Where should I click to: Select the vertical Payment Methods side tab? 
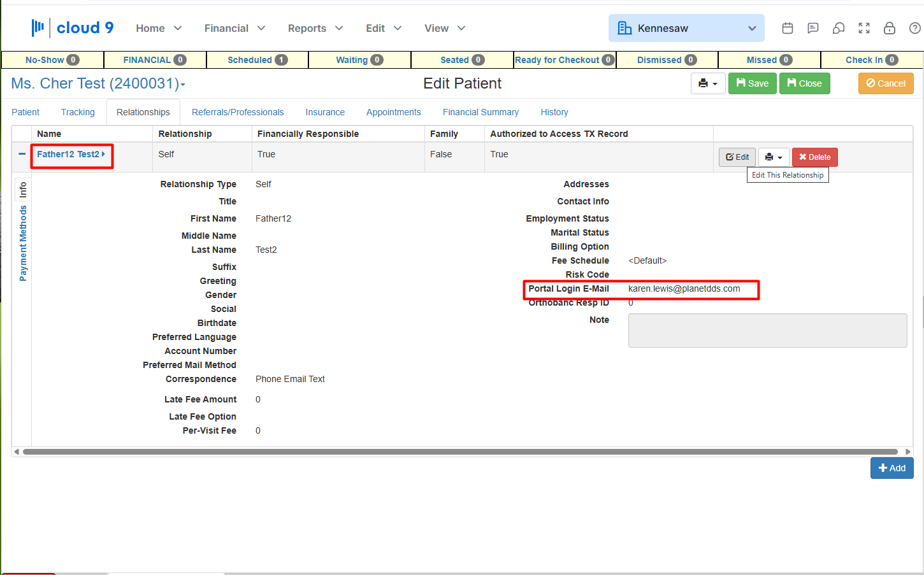(23, 243)
